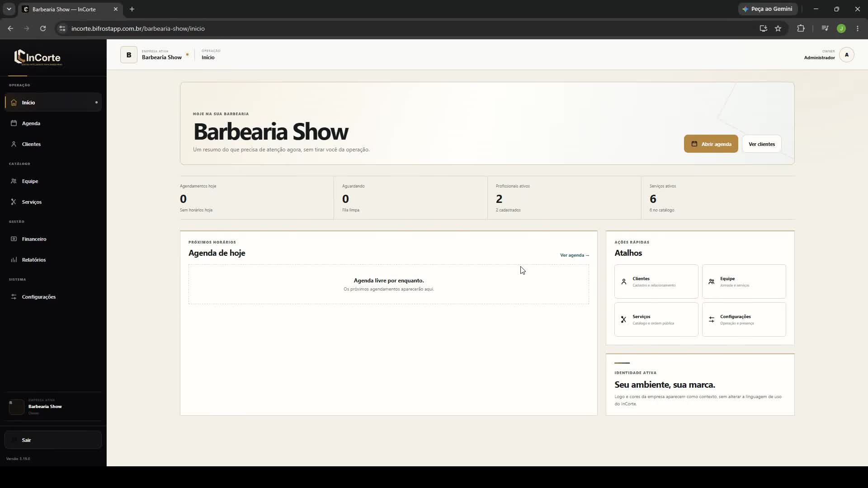The height and width of the screenshot is (488, 868).
Task: Open the Clientes shortcut card
Action: click(x=656, y=282)
